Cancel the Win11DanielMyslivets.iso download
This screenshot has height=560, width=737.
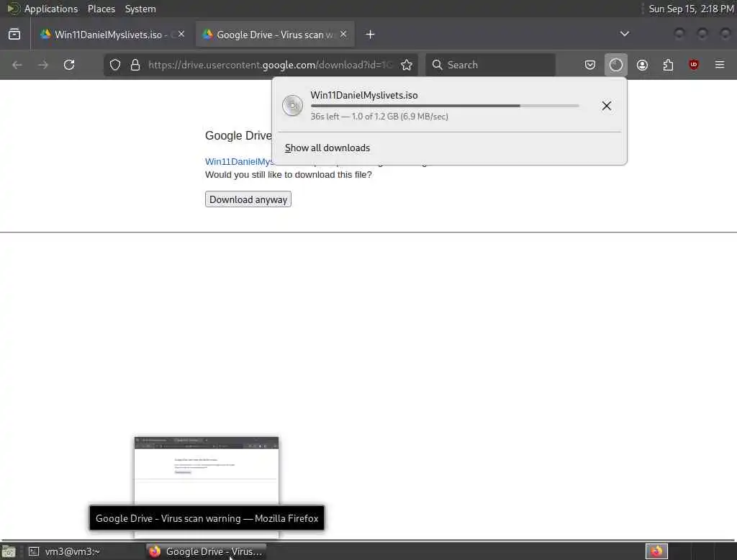click(606, 106)
